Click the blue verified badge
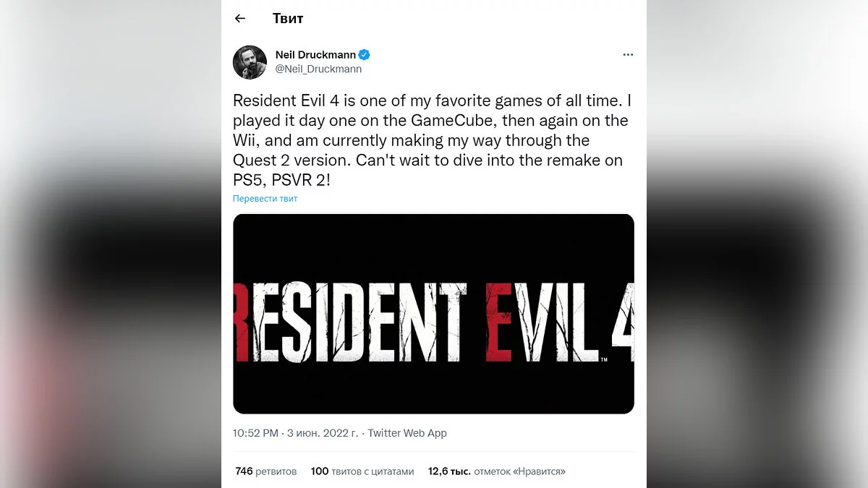This screenshot has height=488, width=868. click(365, 55)
